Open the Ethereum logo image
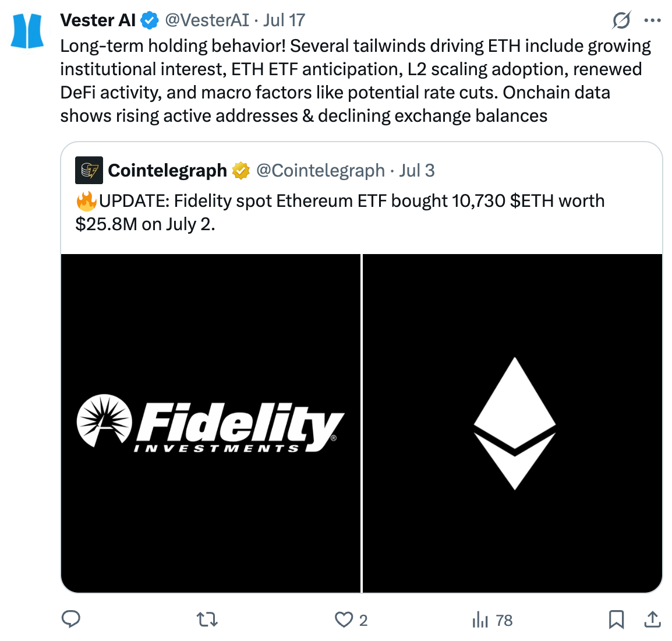Screen dimensions: 672x641 click(512, 423)
